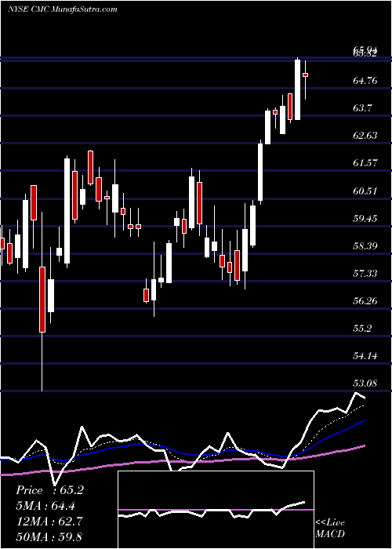Click the <<Live MACD label

[x=330, y=528]
